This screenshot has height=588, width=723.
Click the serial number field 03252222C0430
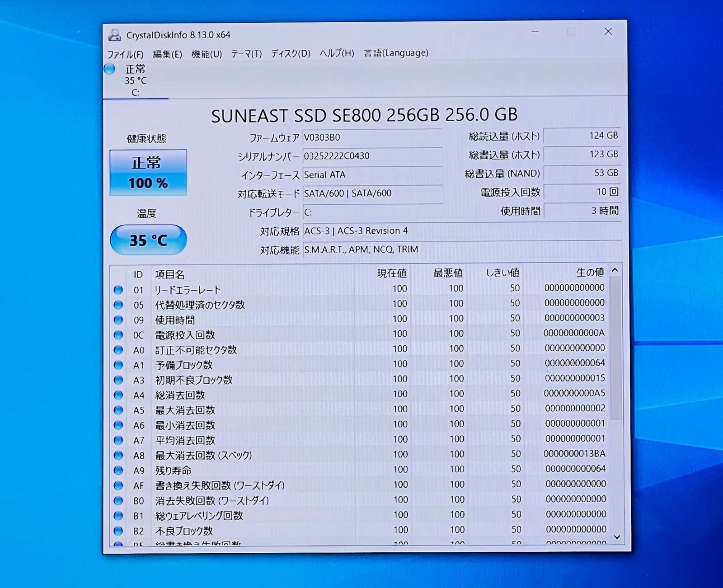click(372, 156)
